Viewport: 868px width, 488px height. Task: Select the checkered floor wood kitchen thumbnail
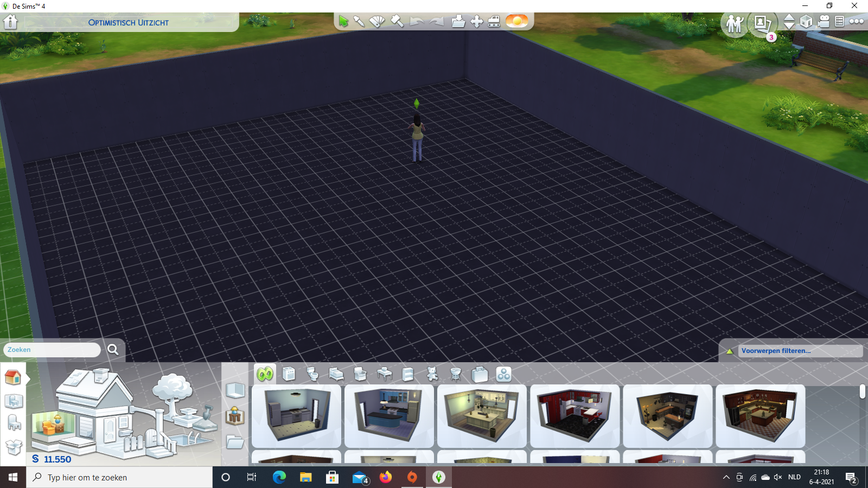tap(760, 416)
